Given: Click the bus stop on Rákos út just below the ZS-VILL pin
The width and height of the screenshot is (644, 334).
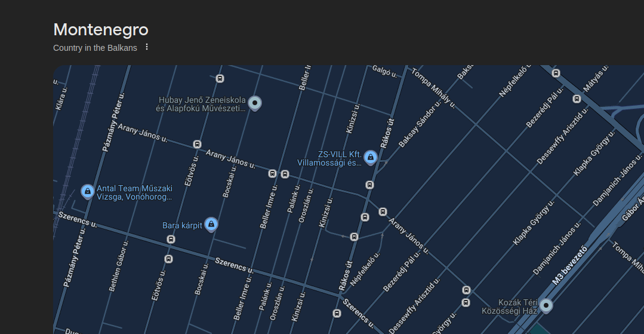Looking at the screenshot, I should pyautogui.click(x=369, y=185).
